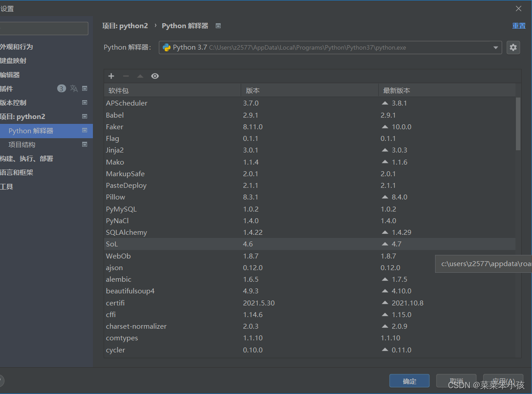The height and width of the screenshot is (394, 532).
Task: Select the PyNaCl package row
Action: pyautogui.click(x=310, y=221)
